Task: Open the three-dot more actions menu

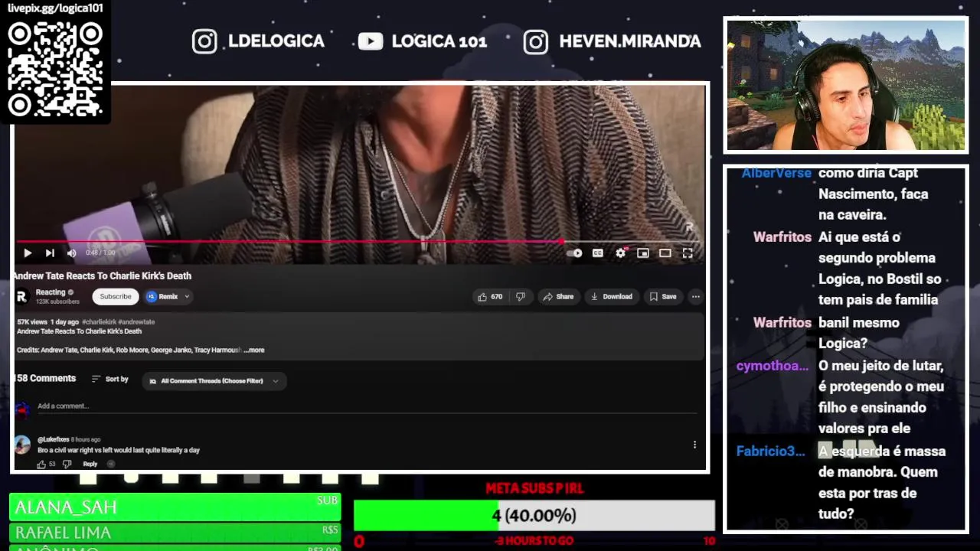Action: pos(695,297)
